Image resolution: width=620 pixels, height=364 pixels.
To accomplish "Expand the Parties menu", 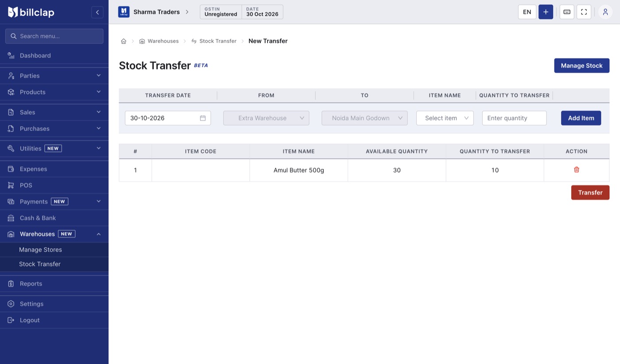I will [x=54, y=76].
